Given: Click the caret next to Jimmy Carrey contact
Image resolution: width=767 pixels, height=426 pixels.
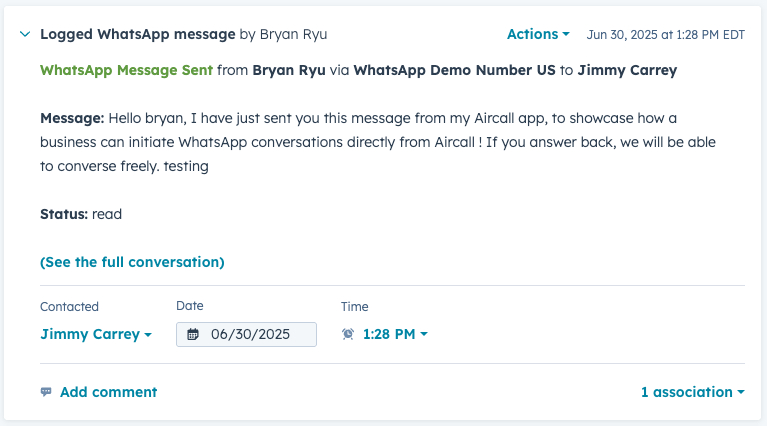Looking at the screenshot, I should tap(148, 335).
